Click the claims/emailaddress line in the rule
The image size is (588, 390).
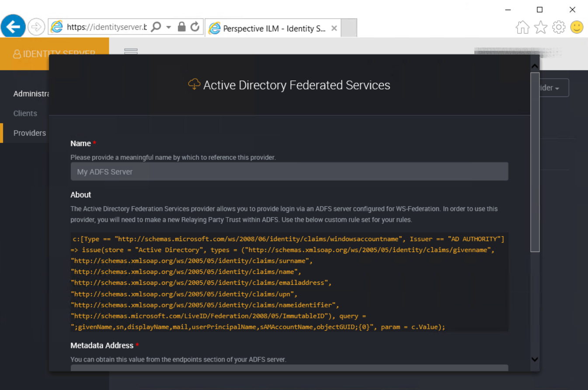[201, 283]
